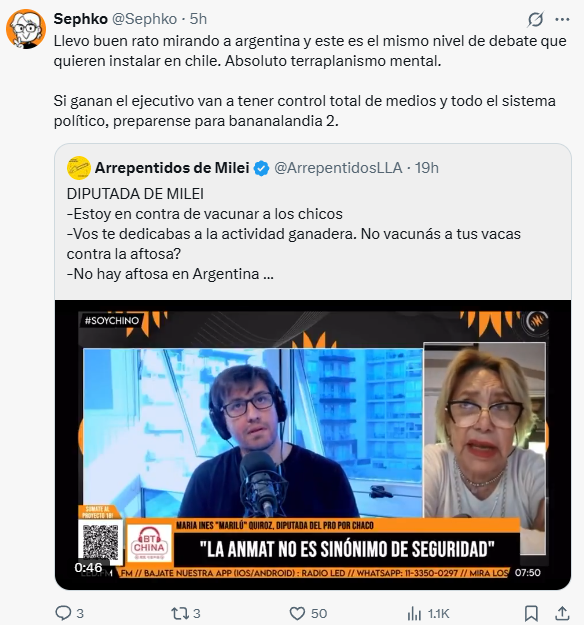The height and width of the screenshot is (625, 584).
Task: Click the 0:46 video time indicator
Action: click(88, 567)
